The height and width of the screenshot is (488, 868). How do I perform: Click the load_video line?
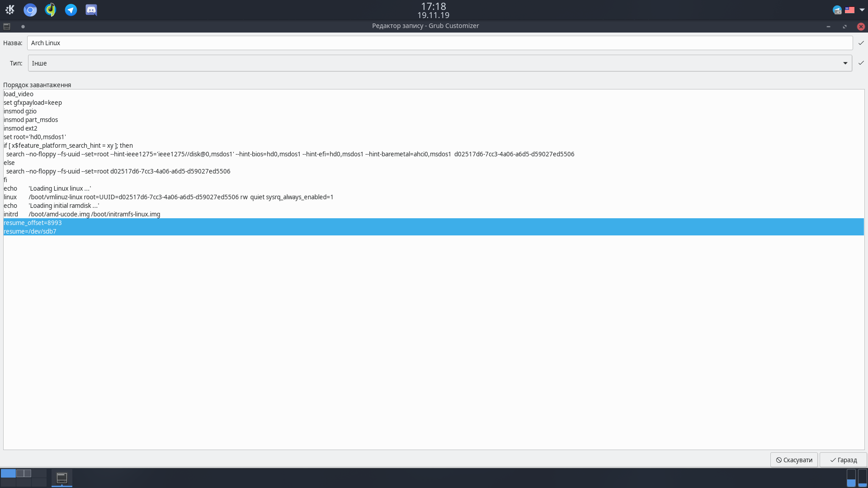(x=19, y=94)
